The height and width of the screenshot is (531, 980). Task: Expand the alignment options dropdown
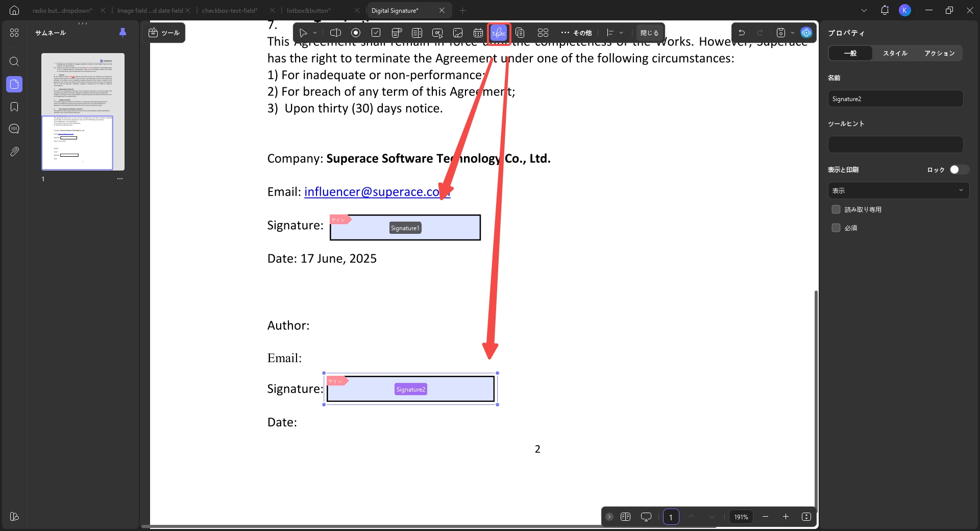tap(621, 33)
